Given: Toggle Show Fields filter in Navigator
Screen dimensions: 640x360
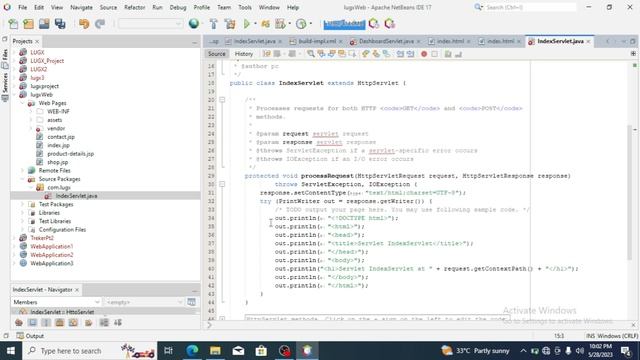Looking at the screenshot, I should (33, 323).
